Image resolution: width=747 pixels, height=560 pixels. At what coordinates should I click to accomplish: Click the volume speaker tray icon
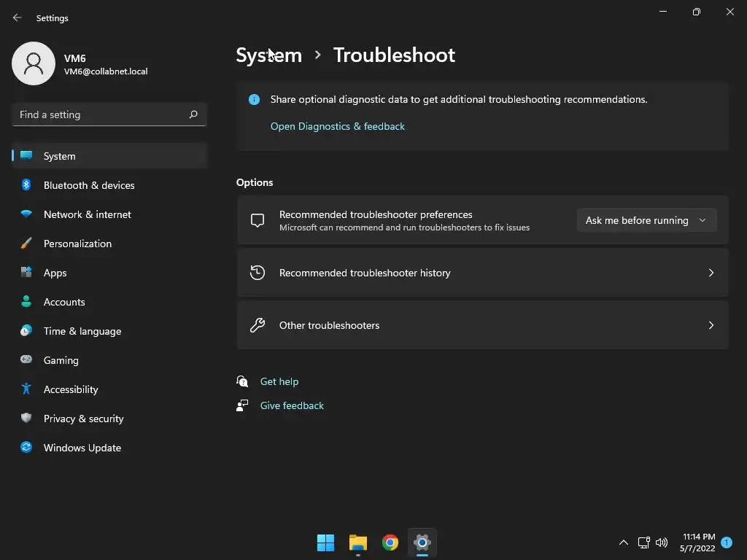662,542
